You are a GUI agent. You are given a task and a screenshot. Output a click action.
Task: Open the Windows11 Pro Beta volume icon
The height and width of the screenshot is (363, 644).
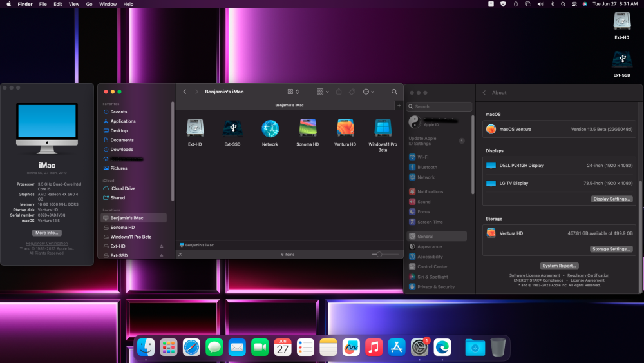tap(383, 128)
